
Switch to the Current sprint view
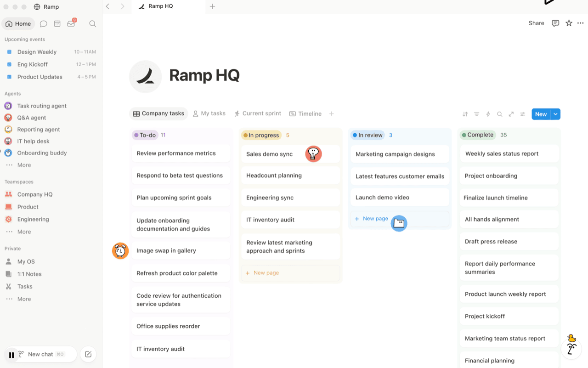pyautogui.click(x=257, y=113)
